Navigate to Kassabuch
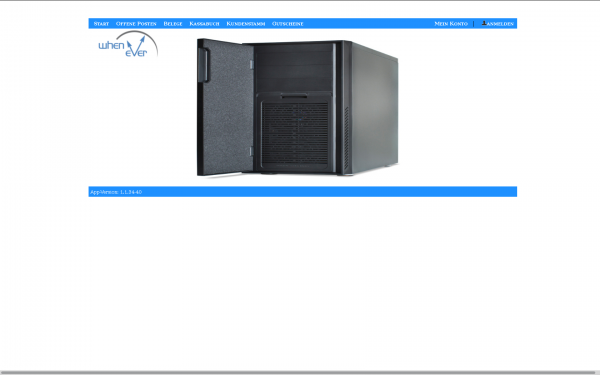 (204, 24)
